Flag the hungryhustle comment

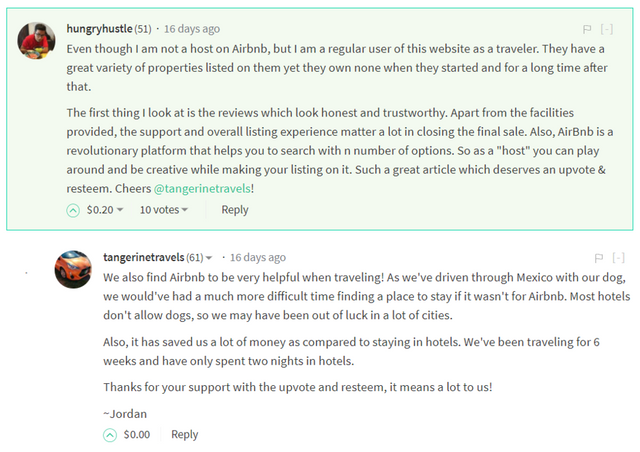click(587, 30)
